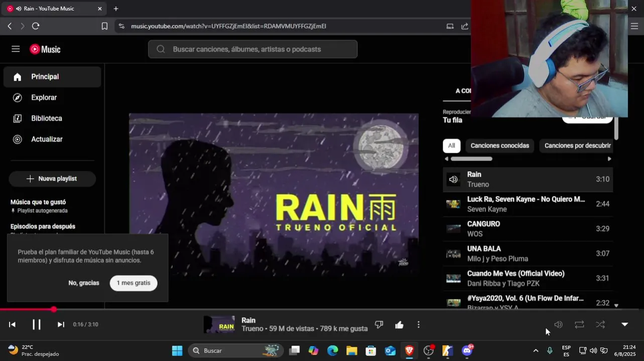Click the install app icon in address bar
This screenshot has width=644, height=361.
point(450,26)
